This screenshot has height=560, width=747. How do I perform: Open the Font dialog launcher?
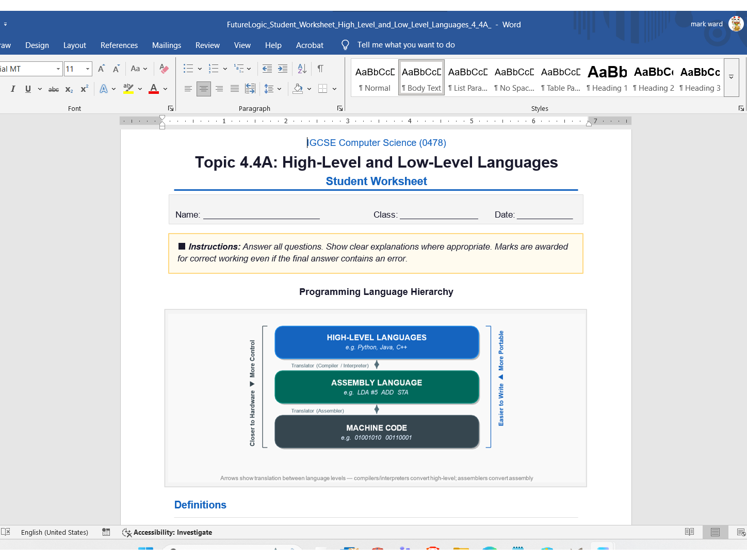point(171,108)
